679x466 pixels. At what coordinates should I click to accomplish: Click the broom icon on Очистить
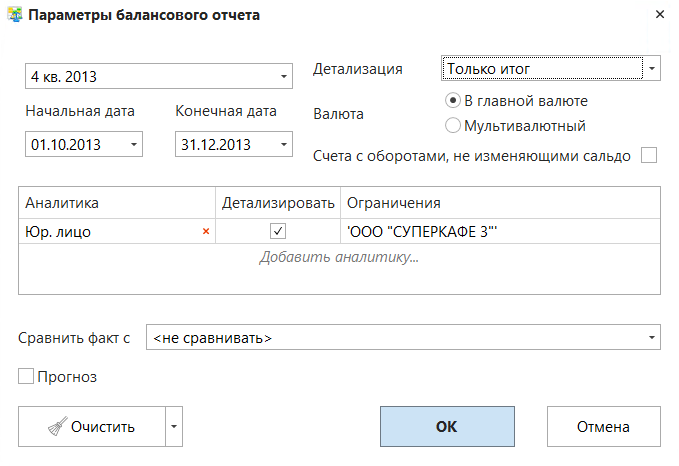pos(58,427)
